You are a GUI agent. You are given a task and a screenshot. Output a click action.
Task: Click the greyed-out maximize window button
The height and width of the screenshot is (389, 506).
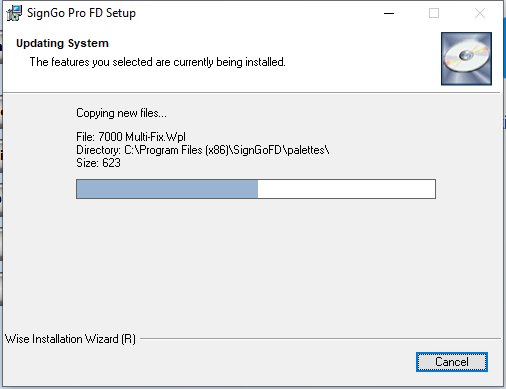[434, 13]
